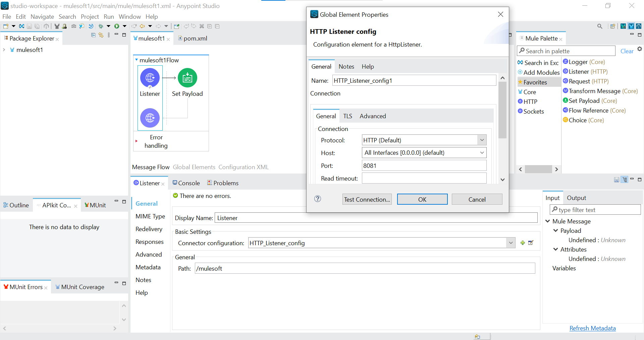The image size is (644, 340).
Task: Open the Protocol dropdown
Action: pyautogui.click(x=424, y=140)
